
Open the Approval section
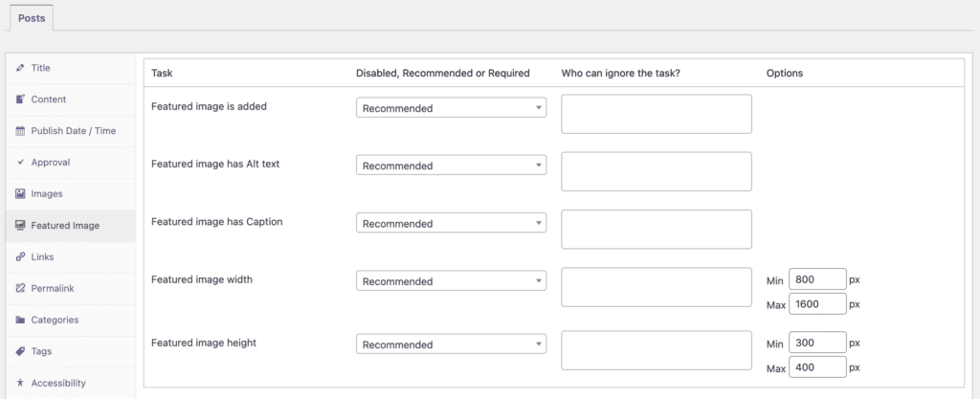(x=70, y=163)
